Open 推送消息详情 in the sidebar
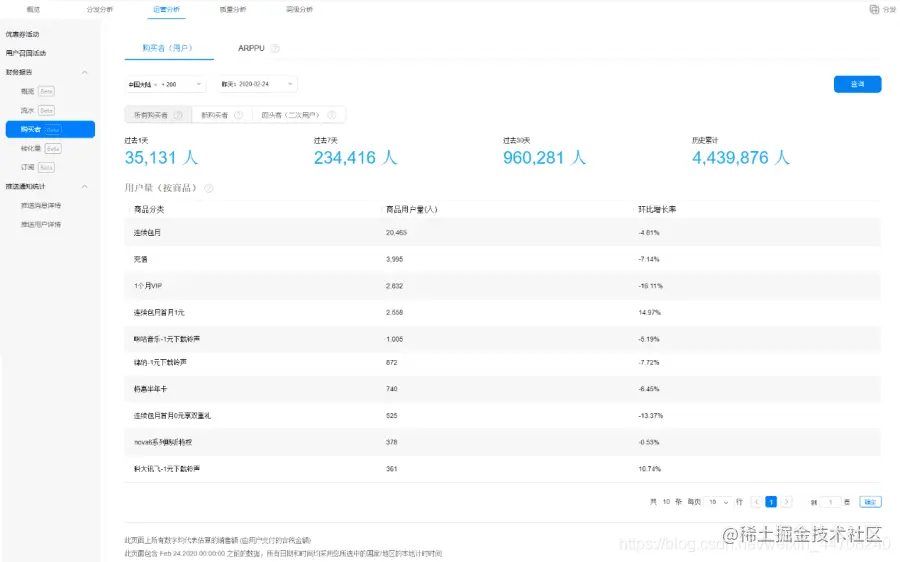900x562 pixels. tap(41, 206)
